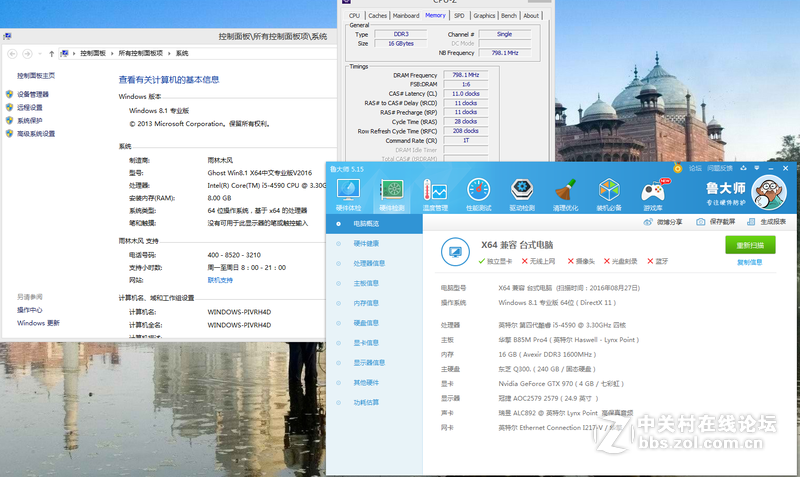Switch to SPD tab in CPU-Z
800x477 pixels.
point(459,16)
